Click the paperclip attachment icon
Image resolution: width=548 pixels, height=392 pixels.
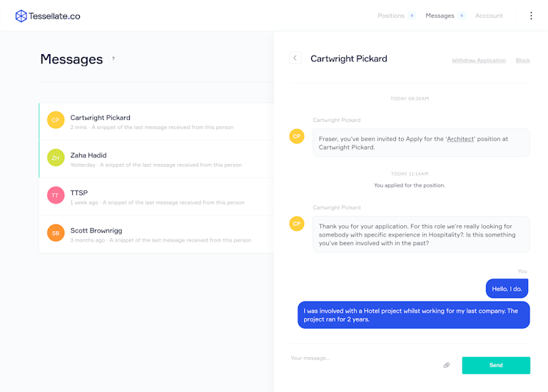pyautogui.click(x=446, y=365)
